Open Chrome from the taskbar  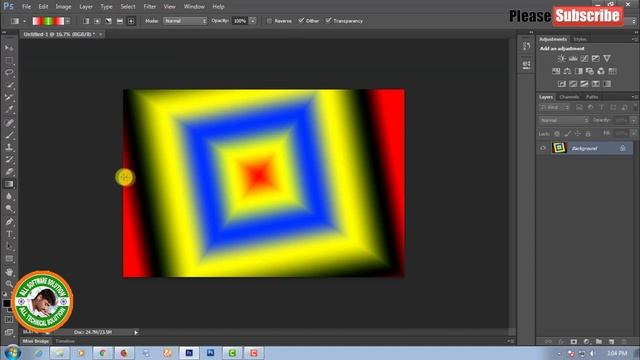tap(102, 353)
